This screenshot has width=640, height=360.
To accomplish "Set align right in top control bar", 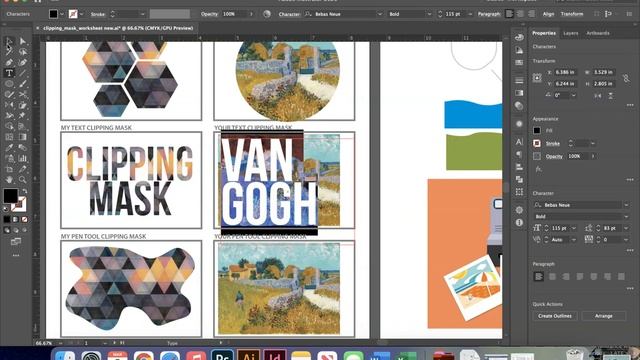I will tap(531, 14).
